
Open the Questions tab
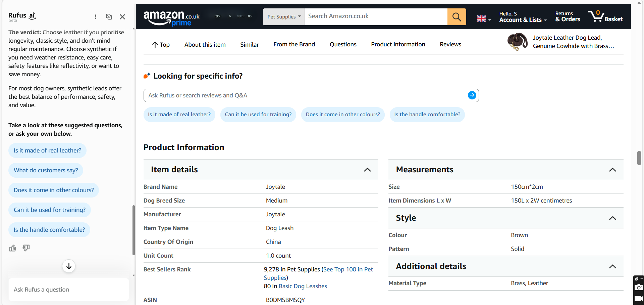click(343, 44)
